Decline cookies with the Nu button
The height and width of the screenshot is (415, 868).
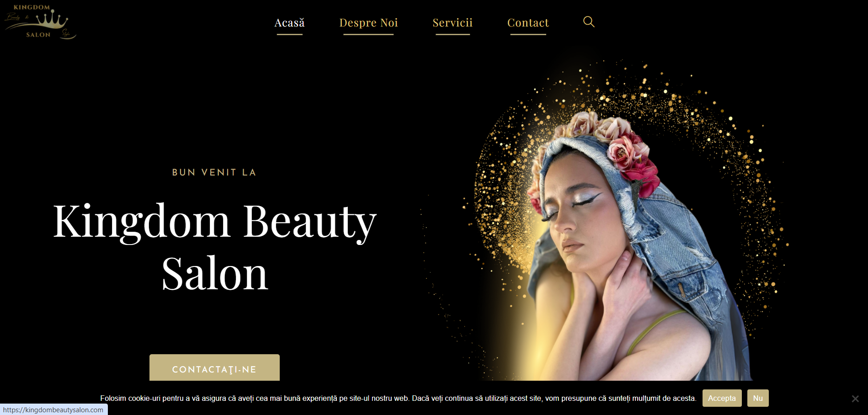758,398
